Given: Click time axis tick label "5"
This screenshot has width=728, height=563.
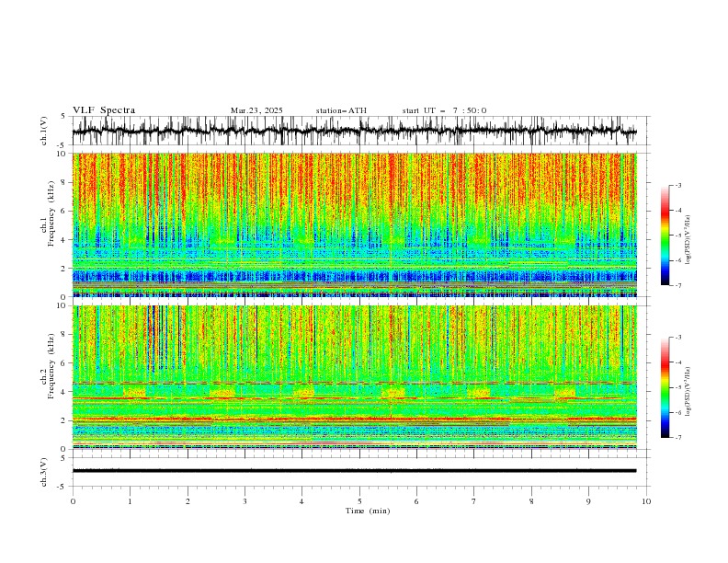Looking at the screenshot, I should 359,501.
